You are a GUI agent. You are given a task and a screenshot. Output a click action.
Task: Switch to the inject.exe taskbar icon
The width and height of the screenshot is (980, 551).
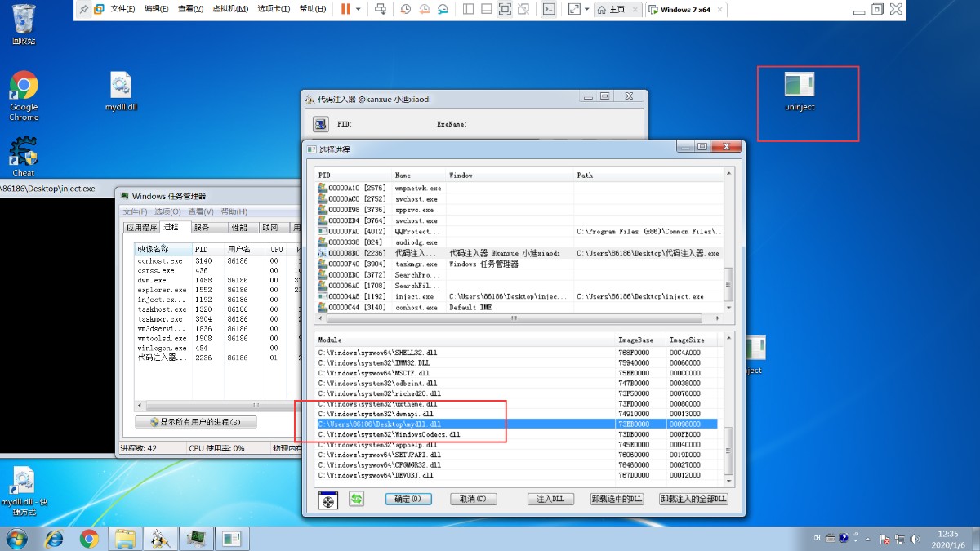(x=232, y=539)
